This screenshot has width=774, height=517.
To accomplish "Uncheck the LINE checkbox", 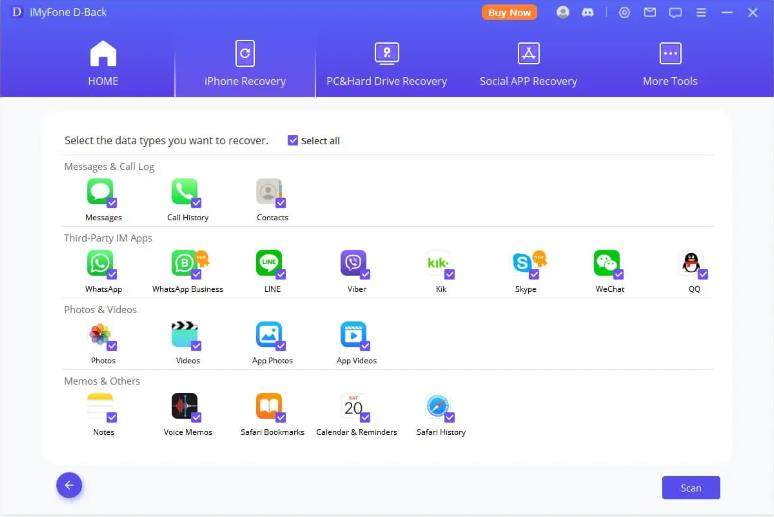I will pyautogui.click(x=281, y=274).
